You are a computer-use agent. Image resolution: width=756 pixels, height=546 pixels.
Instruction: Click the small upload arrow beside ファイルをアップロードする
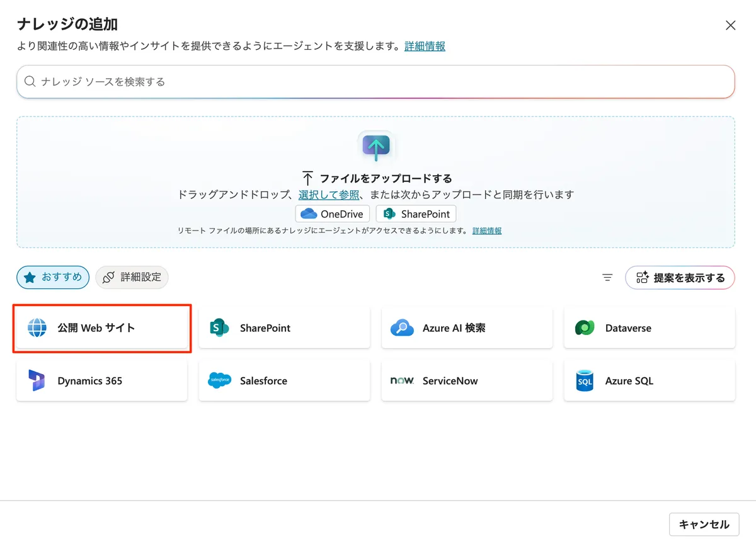pyautogui.click(x=307, y=178)
